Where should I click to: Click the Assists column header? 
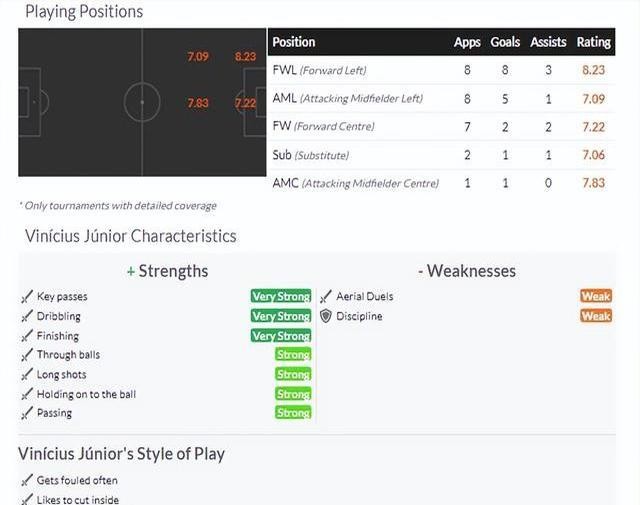click(548, 42)
